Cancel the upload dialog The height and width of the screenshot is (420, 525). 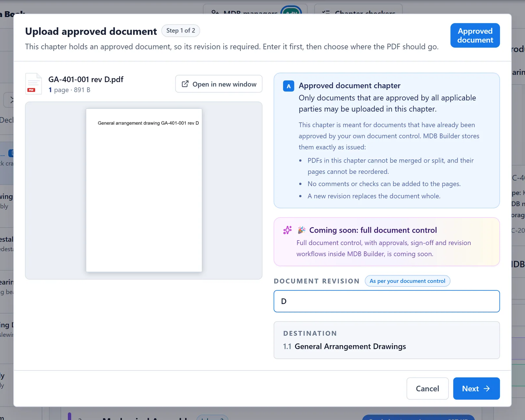click(x=427, y=388)
